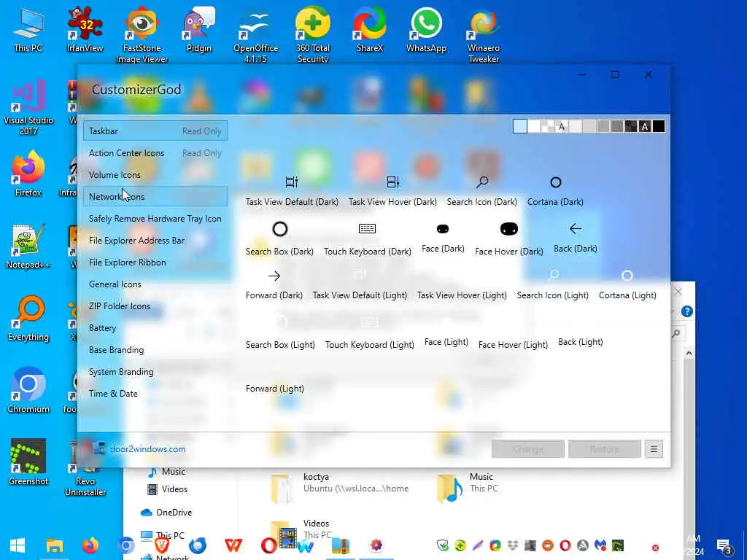747x560 pixels.
Task: Open the Action Center Icons category
Action: [155, 153]
